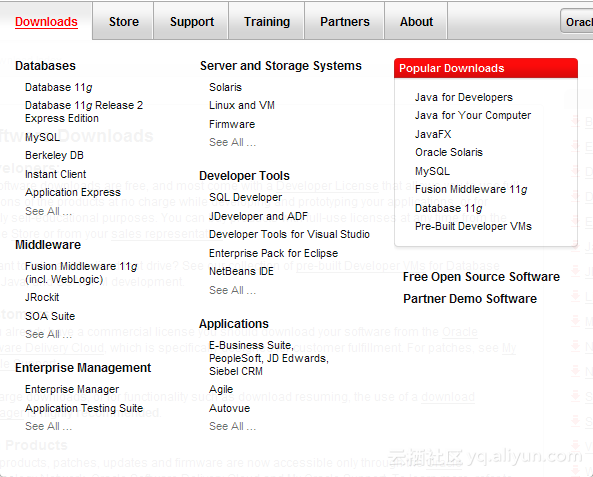The height and width of the screenshot is (477, 593).
Task: Click the Developer Tools heading
Action: click(x=244, y=176)
